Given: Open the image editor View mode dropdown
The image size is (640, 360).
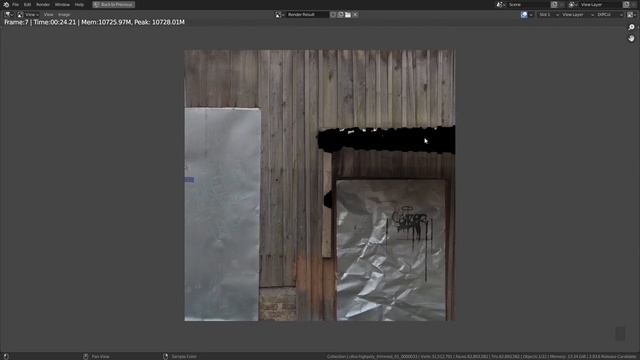Looking at the screenshot, I should point(32,15).
